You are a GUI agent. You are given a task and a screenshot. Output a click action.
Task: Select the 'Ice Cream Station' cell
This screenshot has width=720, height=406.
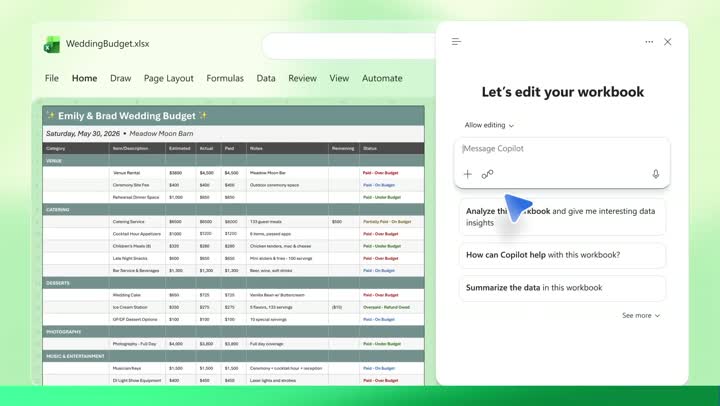click(x=137, y=307)
